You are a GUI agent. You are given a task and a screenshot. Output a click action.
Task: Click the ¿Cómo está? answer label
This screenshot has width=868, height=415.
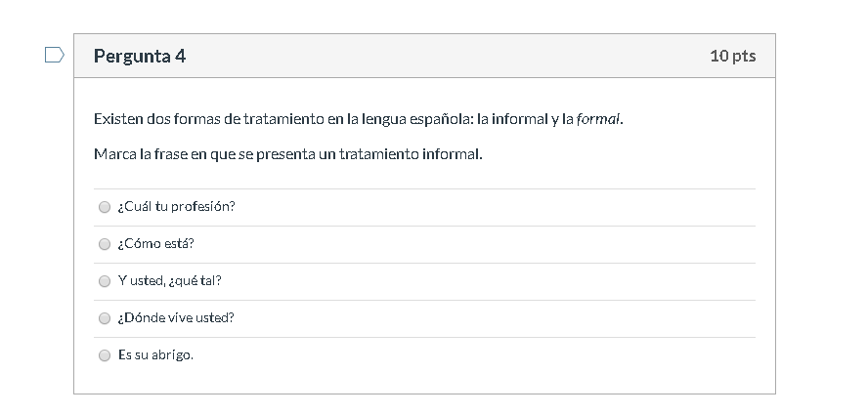pos(149,244)
